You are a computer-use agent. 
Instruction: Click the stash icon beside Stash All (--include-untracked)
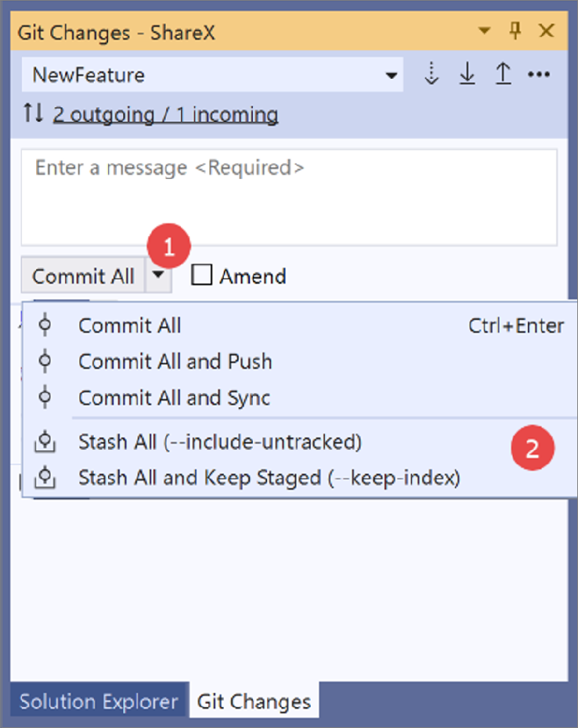click(45, 442)
